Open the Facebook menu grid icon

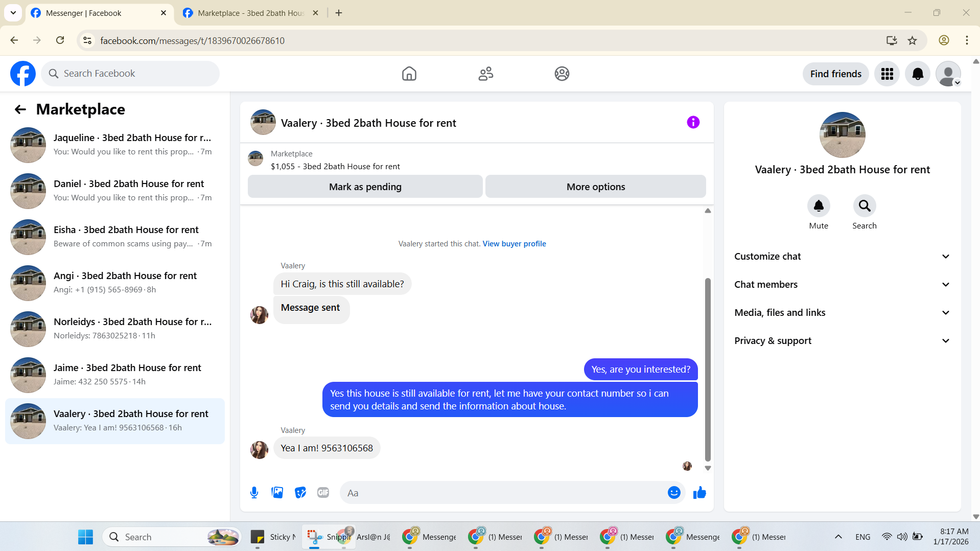tap(886, 74)
